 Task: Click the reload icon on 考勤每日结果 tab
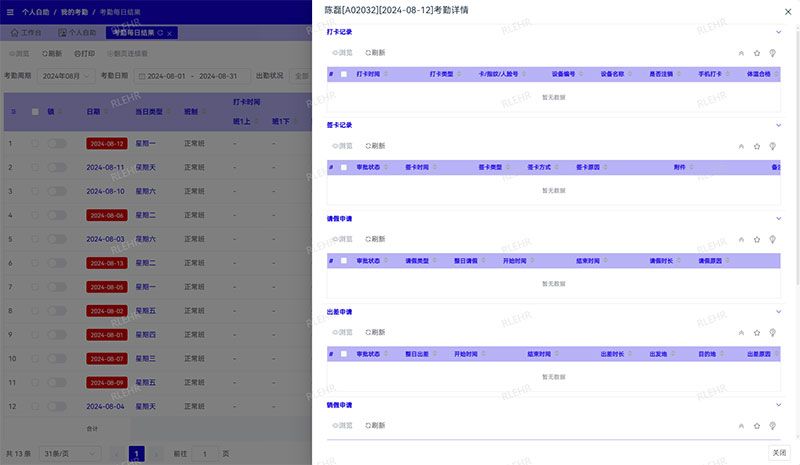(160, 33)
